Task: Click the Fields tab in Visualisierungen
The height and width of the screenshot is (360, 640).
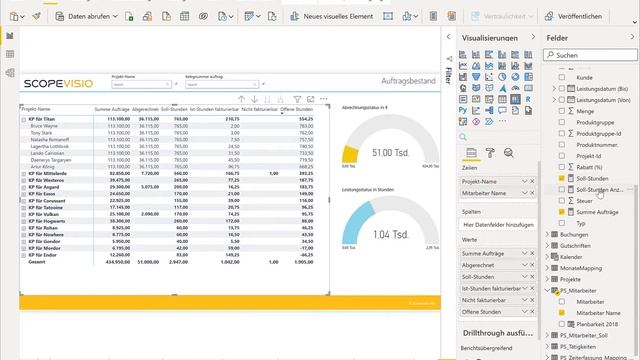Action: [x=471, y=153]
